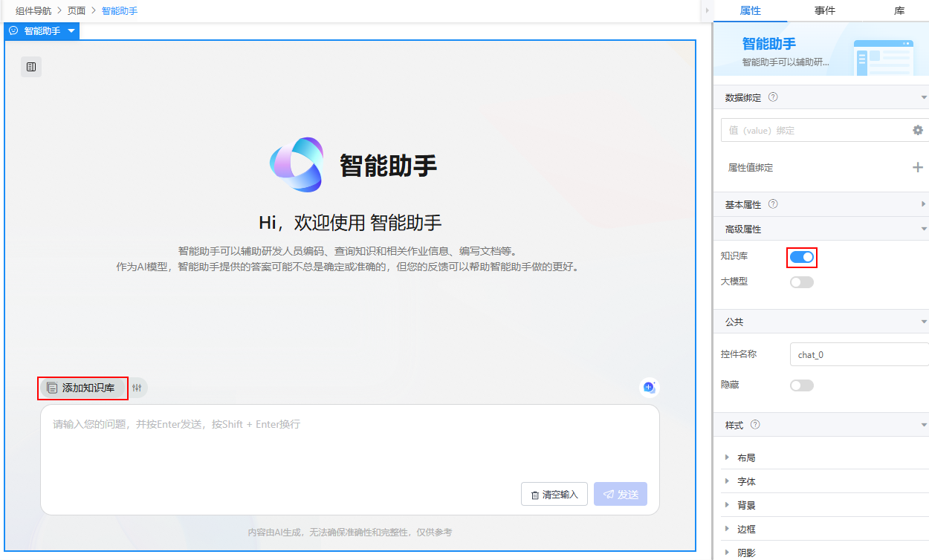Click 智能助手 in the breadcrumb
The width and height of the screenshot is (929, 560).
pyautogui.click(x=120, y=11)
